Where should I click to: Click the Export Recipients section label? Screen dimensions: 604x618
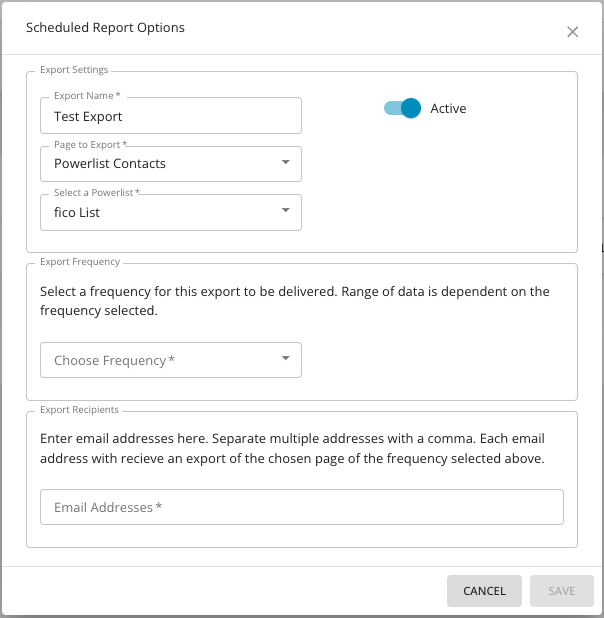pos(79,410)
